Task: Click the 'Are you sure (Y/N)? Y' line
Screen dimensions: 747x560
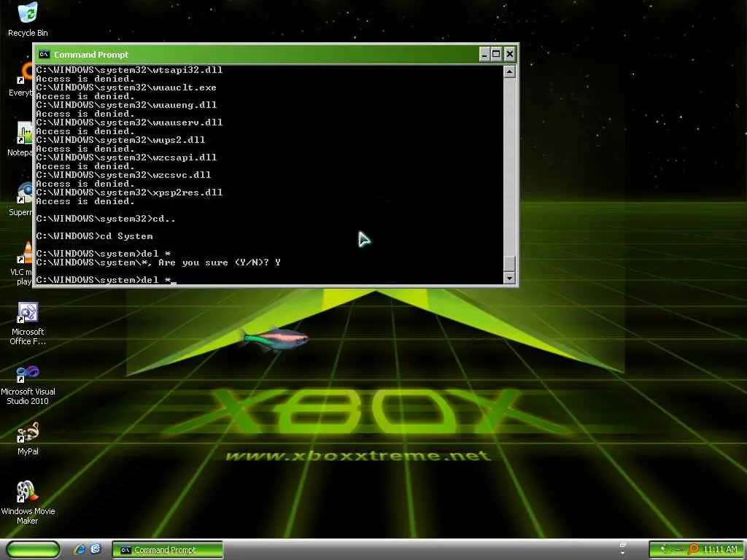Action: [158, 262]
